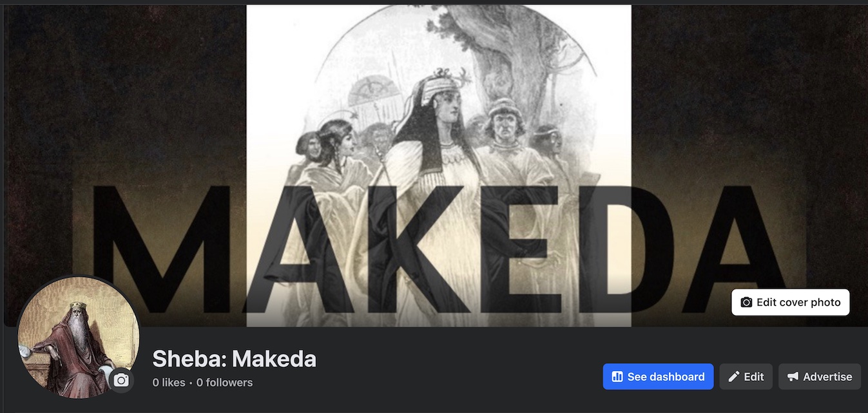Screen dimensions: 868x413
Task: Click camera icon in Edit cover photo
Action: pyautogui.click(x=746, y=302)
